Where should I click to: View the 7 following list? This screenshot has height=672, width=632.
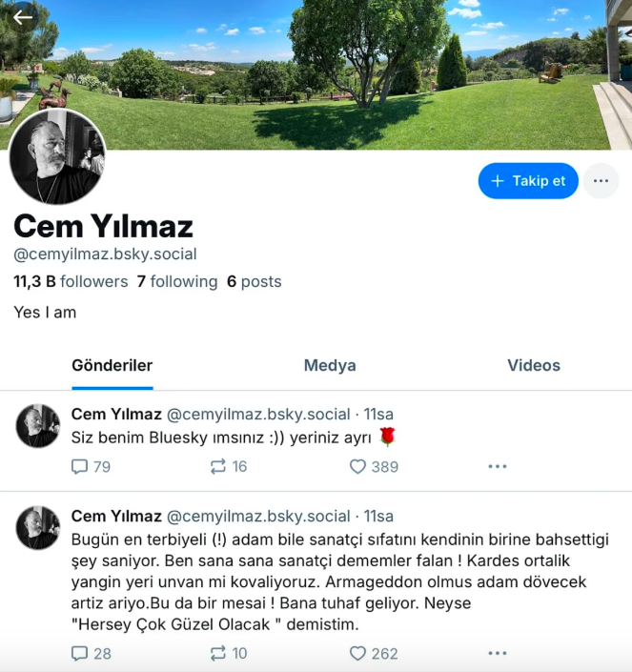[177, 281]
